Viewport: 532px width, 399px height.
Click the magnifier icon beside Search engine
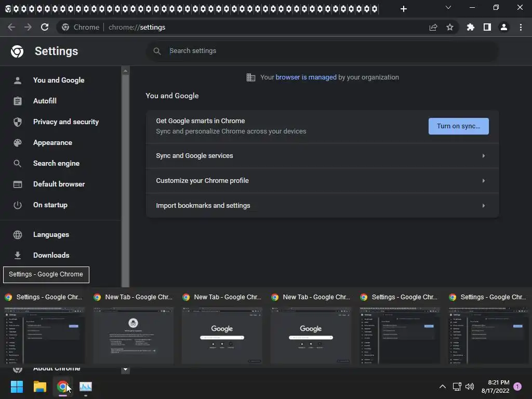pyautogui.click(x=18, y=164)
